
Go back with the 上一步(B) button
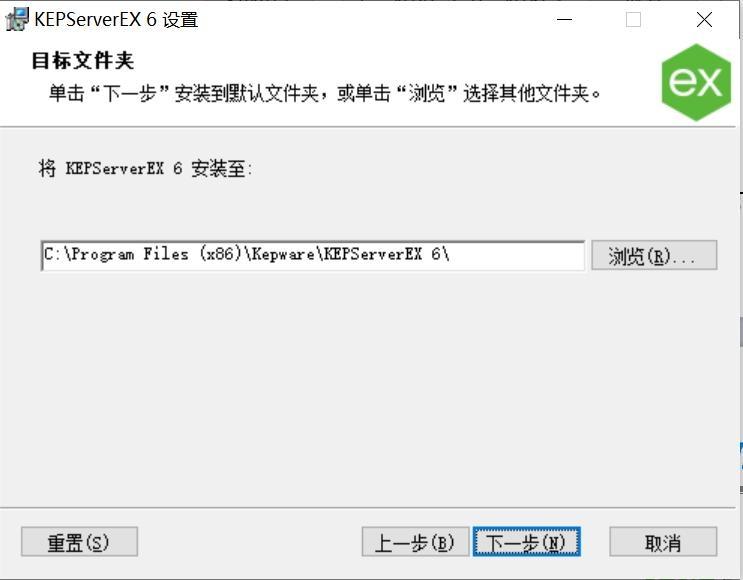[415, 542]
